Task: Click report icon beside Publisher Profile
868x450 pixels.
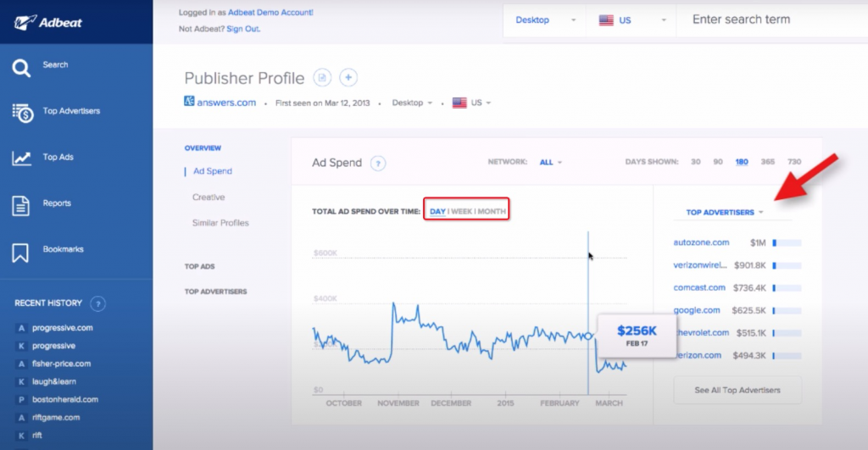Action: coord(322,77)
